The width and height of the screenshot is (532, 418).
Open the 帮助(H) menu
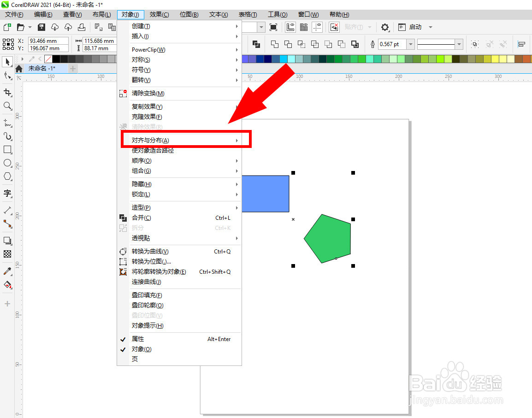[x=339, y=15]
